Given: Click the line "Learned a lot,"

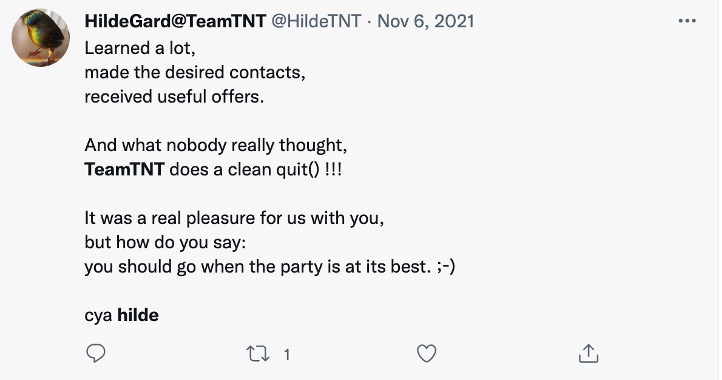Looking at the screenshot, I should 140,48.
